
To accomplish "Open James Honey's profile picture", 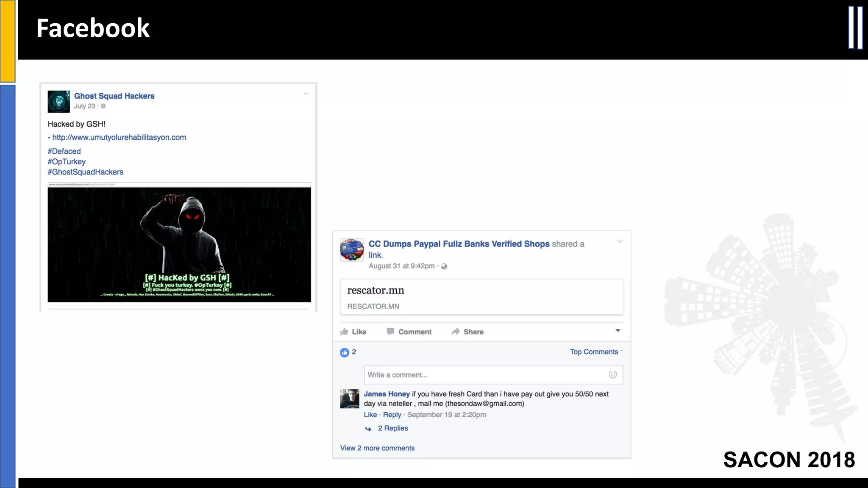I will (x=350, y=399).
